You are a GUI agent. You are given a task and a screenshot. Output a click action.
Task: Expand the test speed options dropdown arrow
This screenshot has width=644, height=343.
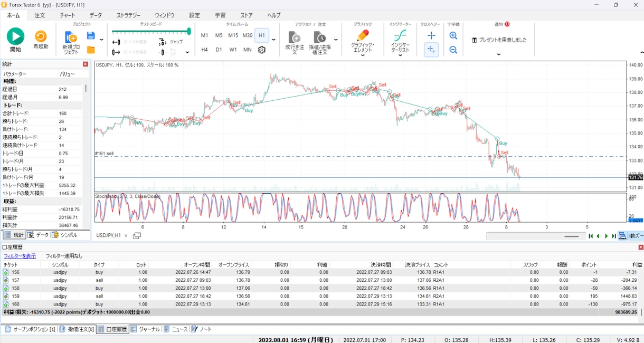click(x=187, y=52)
